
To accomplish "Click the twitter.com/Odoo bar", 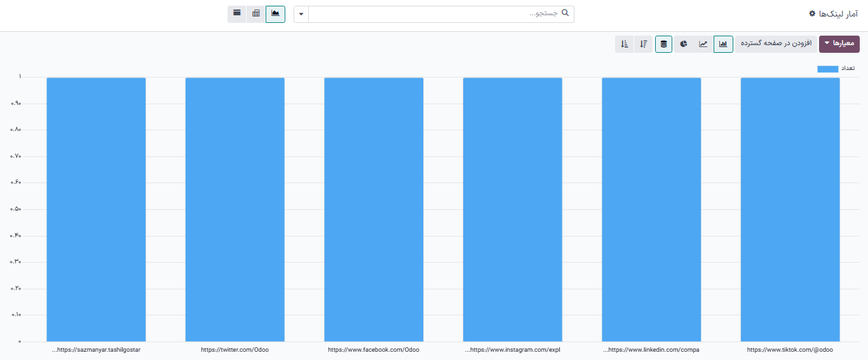I will coord(234,209).
